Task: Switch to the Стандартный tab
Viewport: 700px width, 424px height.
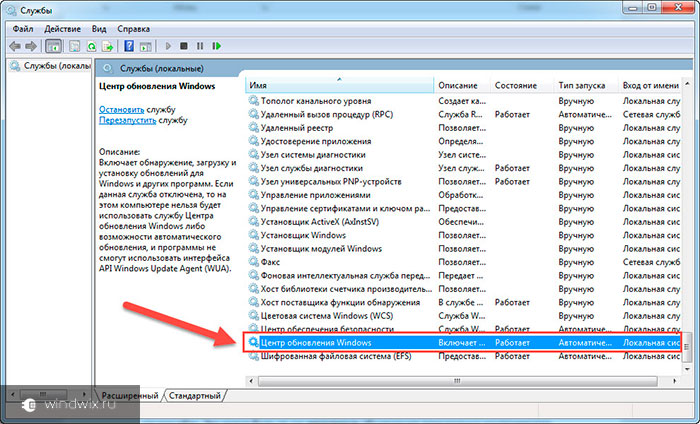Action: click(x=195, y=395)
